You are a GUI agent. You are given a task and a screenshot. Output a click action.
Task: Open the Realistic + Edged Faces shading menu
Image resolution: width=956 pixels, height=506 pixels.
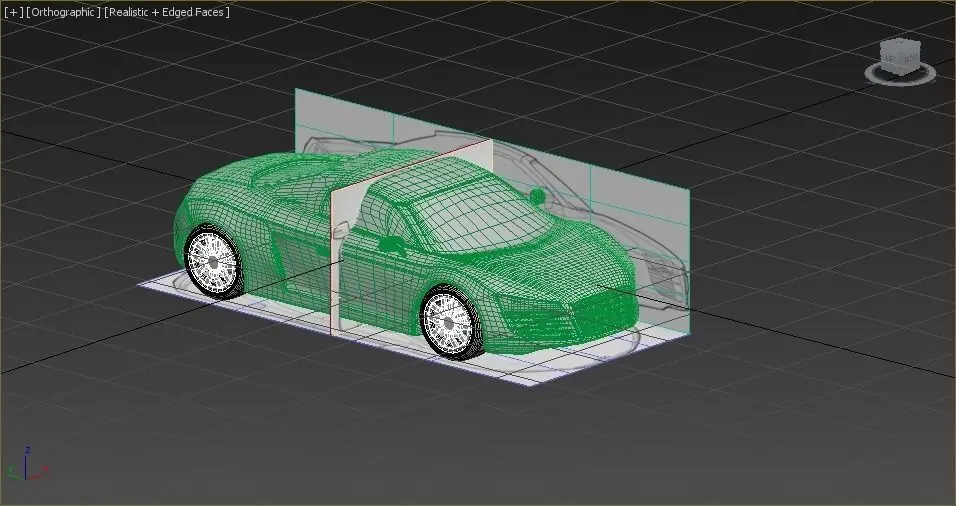point(167,12)
